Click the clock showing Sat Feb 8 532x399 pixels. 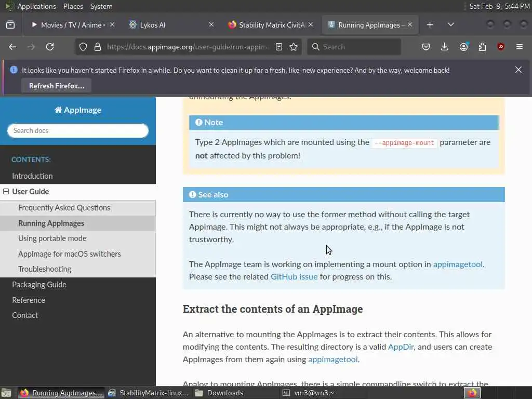pyautogui.click(x=499, y=6)
